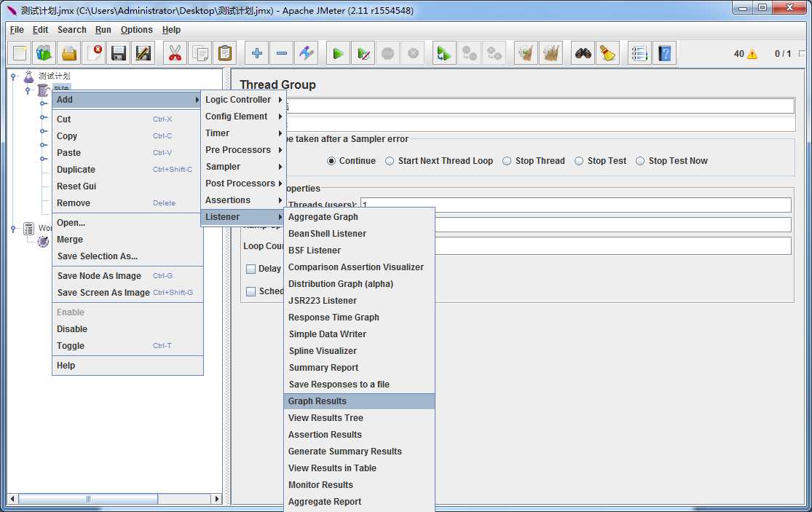The width and height of the screenshot is (812, 512).
Task: Choose Save Selection As... entry
Action: [x=127, y=256]
